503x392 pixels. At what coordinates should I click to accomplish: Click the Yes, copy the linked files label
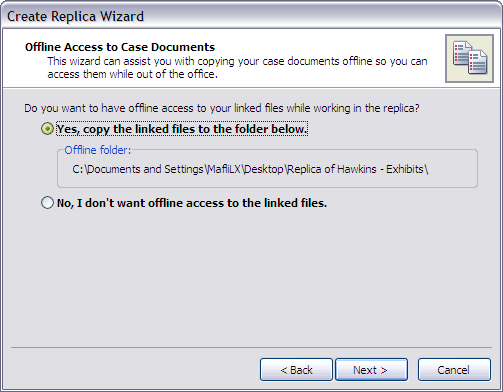click(182, 129)
